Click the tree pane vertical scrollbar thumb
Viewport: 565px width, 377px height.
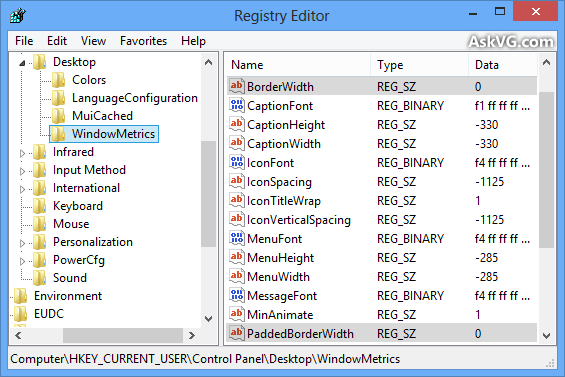pos(208,194)
